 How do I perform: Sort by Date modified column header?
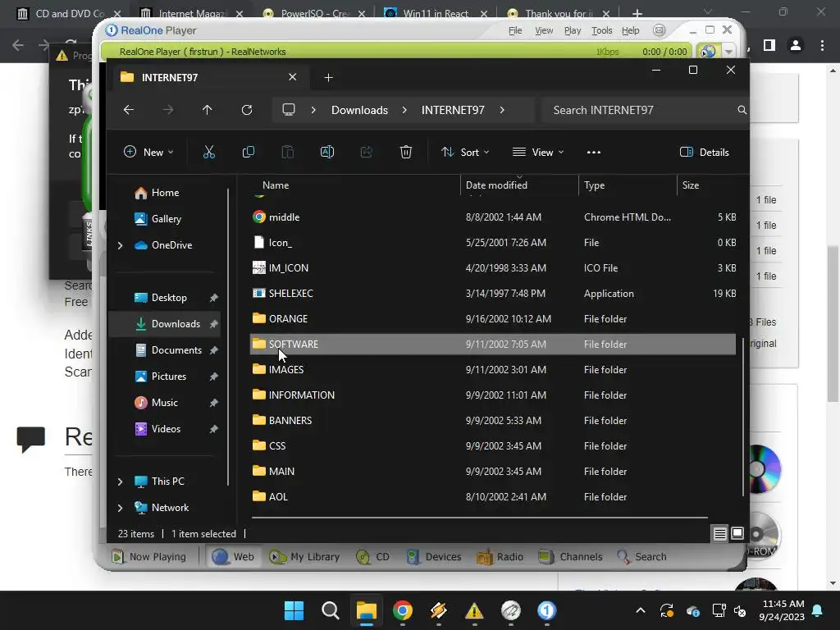pos(519,185)
